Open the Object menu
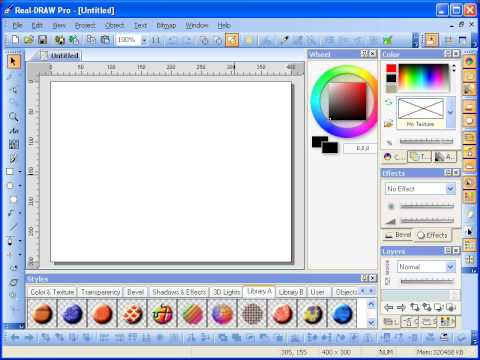This screenshot has width=480, height=360. [114, 25]
